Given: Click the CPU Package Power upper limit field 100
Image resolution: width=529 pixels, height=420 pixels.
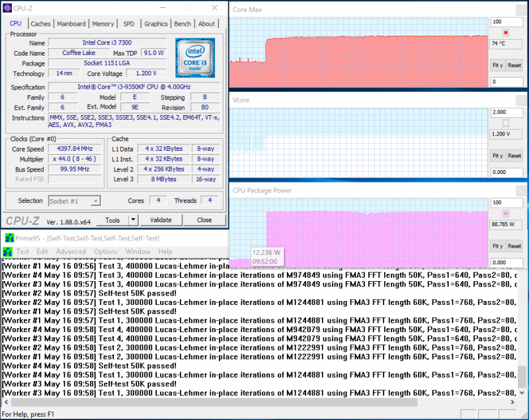Looking at the screenshot, I should pyautogui.click(x=506, y=203).
